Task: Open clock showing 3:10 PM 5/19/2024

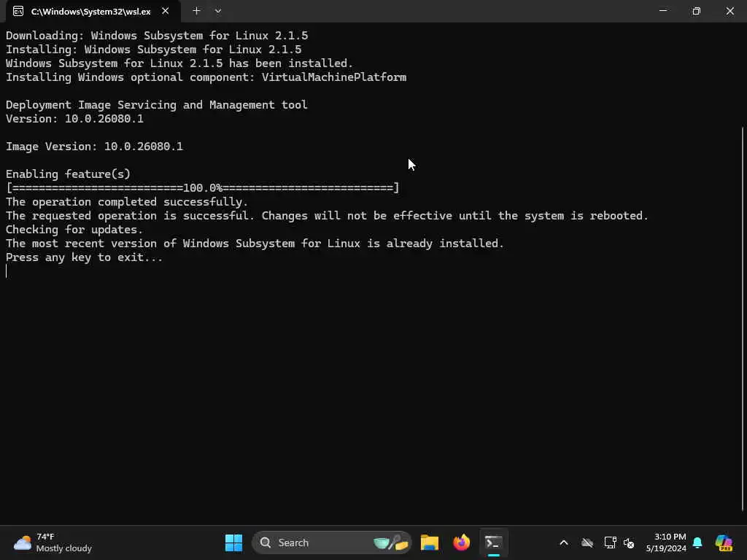Action: [666, 542]
